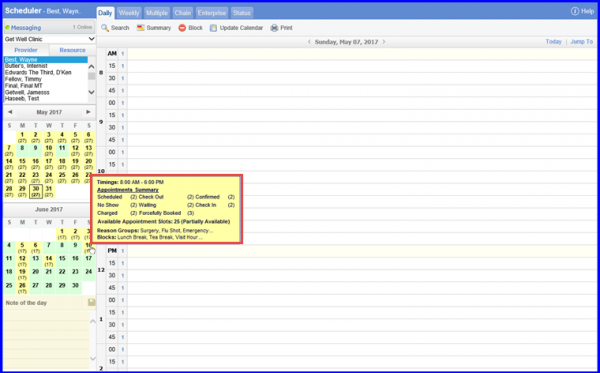Click the slot count 1 beside AM
600x373 pixels.
(123, 54)
